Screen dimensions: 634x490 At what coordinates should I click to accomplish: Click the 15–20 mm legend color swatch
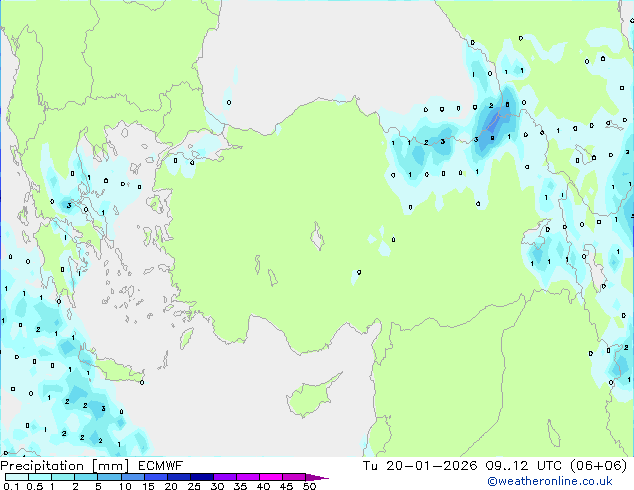coord(156,477)
